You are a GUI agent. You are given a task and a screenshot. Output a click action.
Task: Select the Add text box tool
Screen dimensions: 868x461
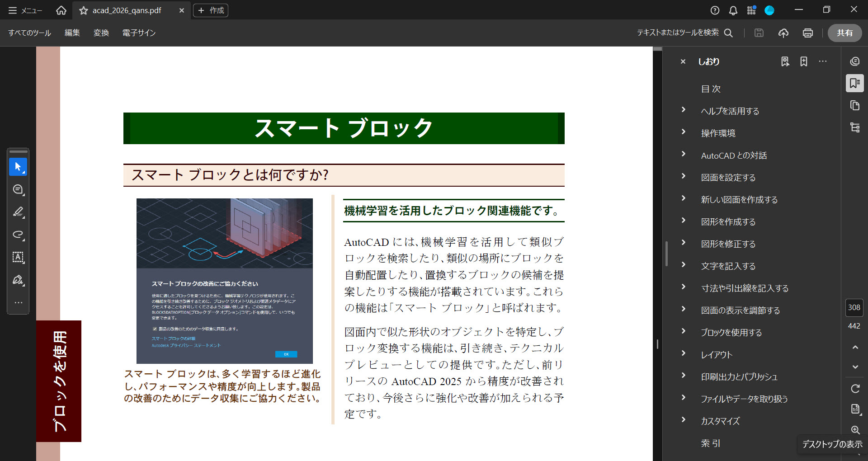coord(18,257)
